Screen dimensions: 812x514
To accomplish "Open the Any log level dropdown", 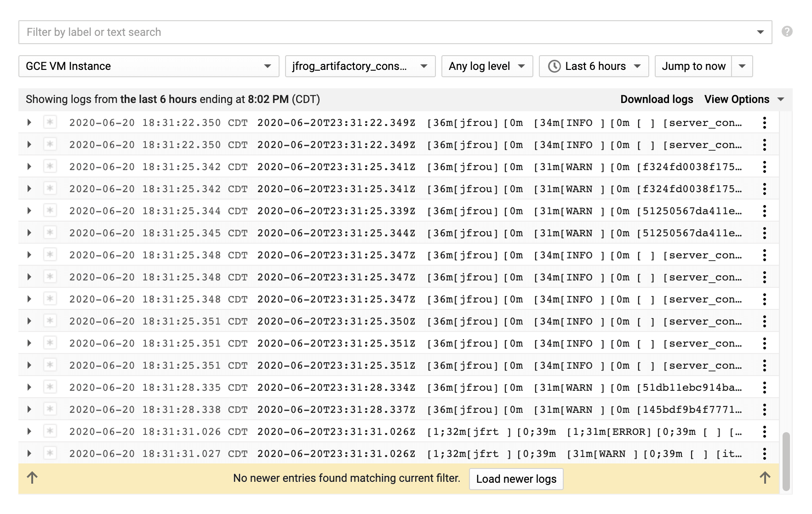I will [487, 66].
